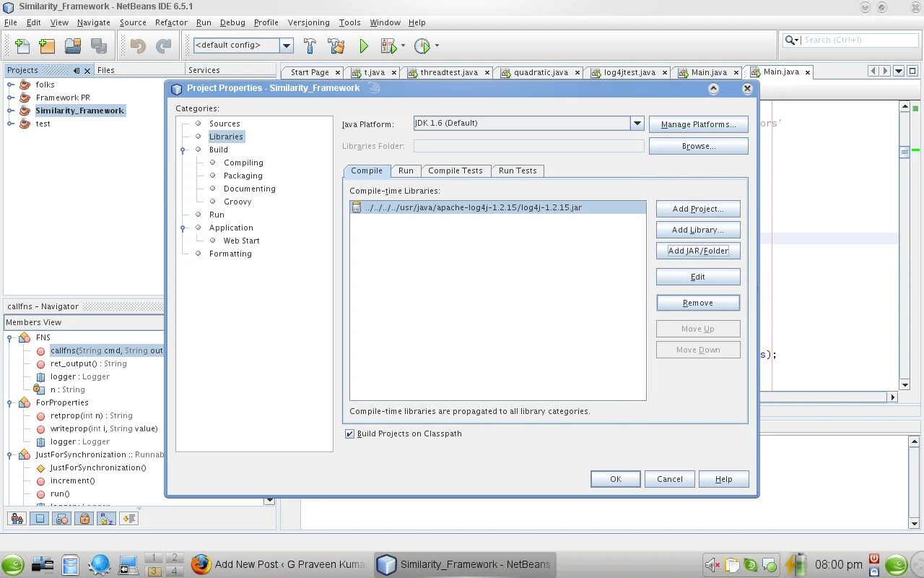Click Sort by Source navigator icon
Image resolution: width=924 pixels, height=578 pixels.
pos(128,519)
